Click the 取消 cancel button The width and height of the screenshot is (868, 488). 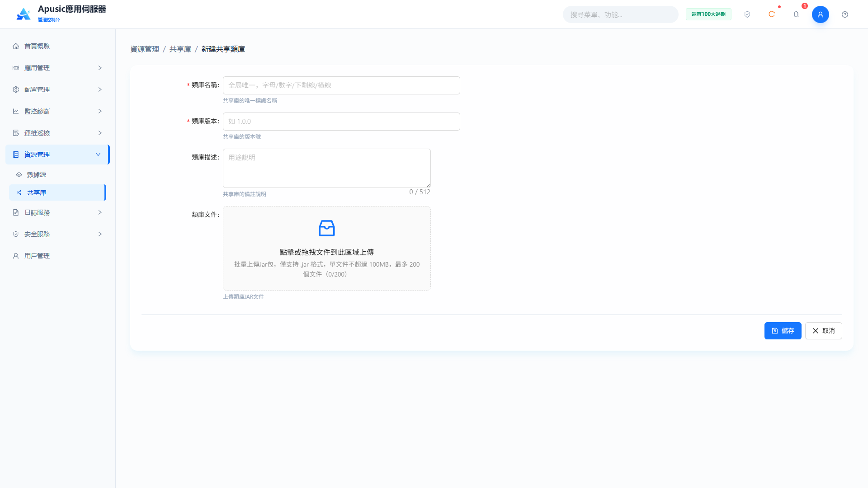tap(823, 331)
